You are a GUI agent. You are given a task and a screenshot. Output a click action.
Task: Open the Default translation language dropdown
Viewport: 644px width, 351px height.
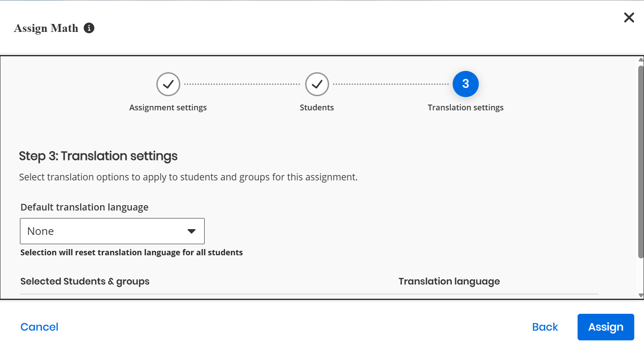pos(112,231)
